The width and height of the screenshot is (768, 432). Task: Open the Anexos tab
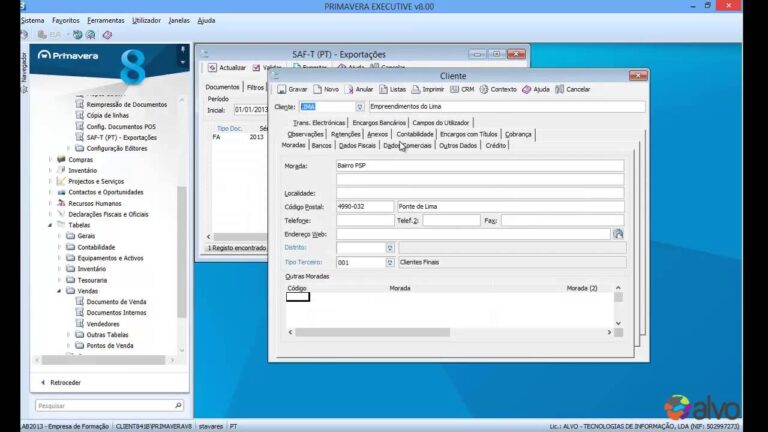click(x=377, y=134)
